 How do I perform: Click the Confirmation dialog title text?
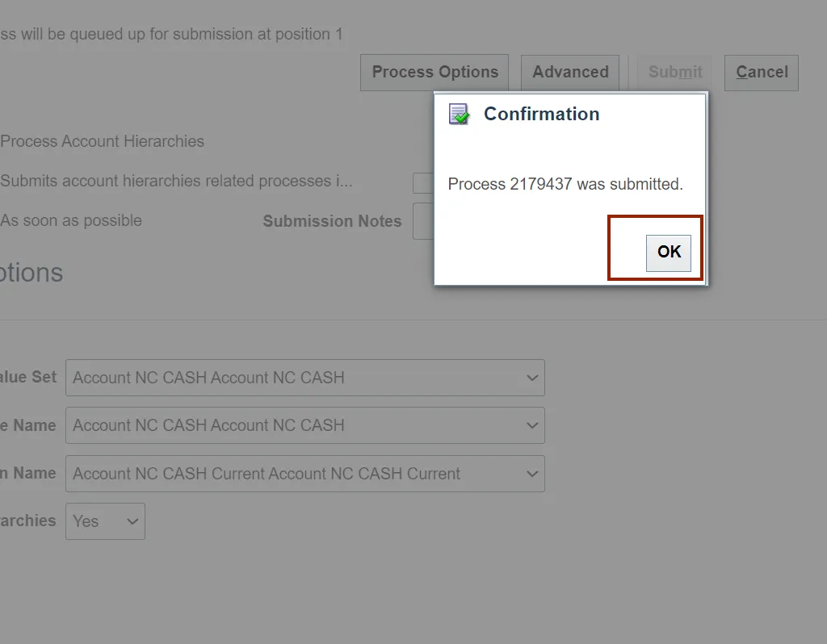(541, 115)
